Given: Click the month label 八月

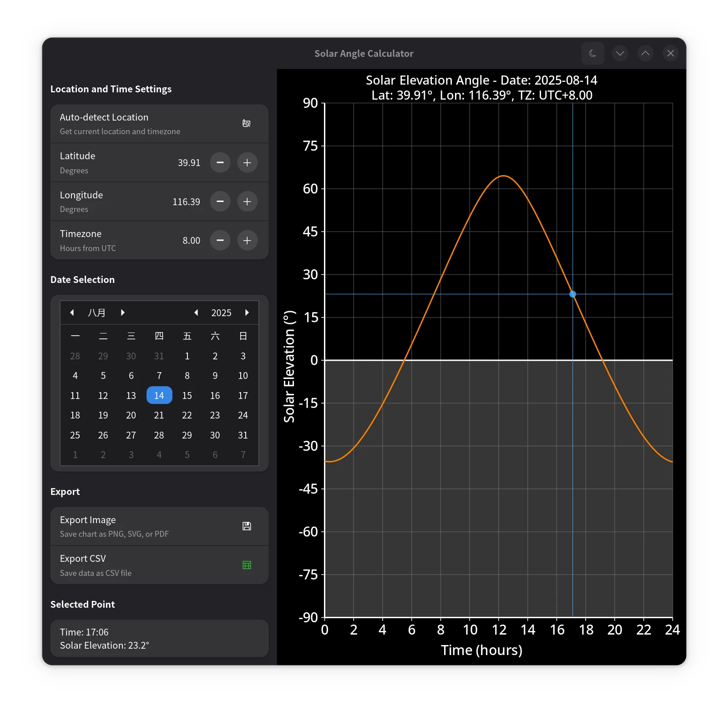Looking at the screenshot, I should [97, 313].
